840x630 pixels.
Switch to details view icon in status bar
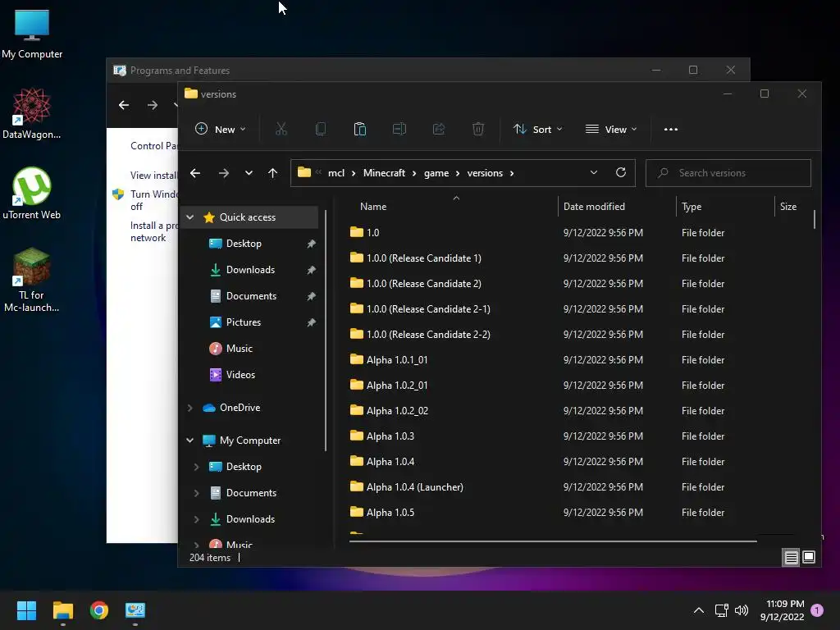click(x=791, y=558)
